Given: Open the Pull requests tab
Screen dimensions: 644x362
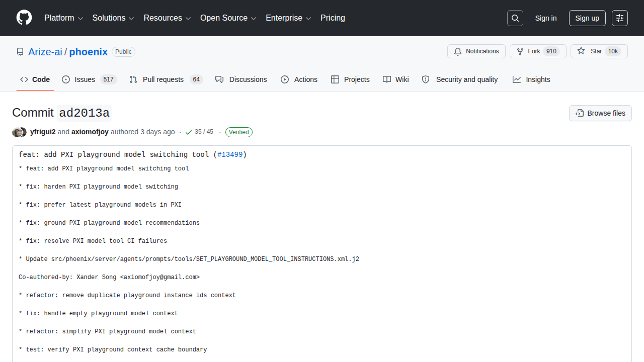Looking at the screenshot, I should pyautogui.click(x=166, y=79).
